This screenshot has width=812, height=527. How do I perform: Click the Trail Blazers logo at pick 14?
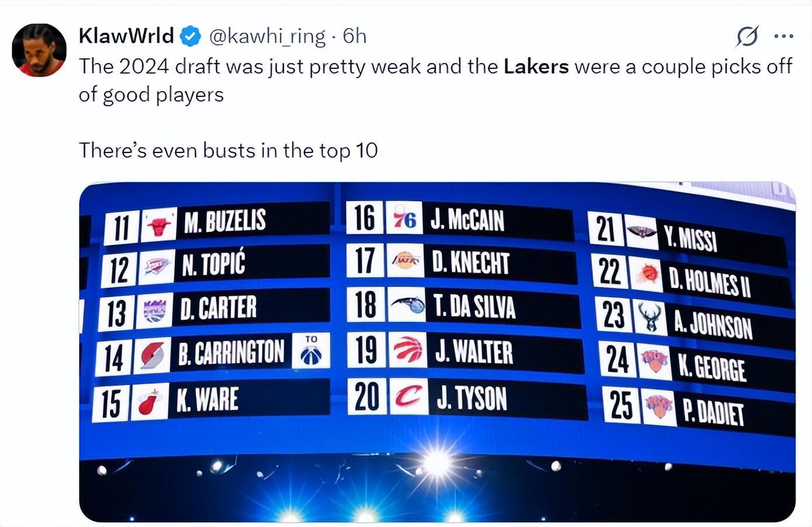coord(152,356)
